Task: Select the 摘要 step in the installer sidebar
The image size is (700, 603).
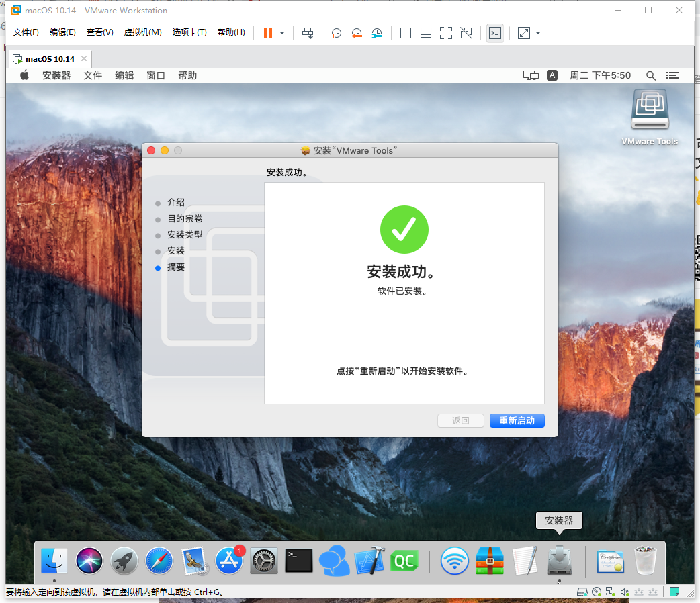Action: 176,267
